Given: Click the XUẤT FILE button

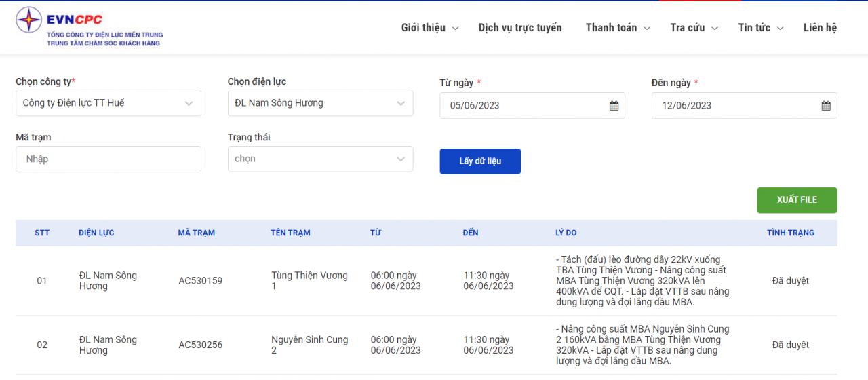Looking at the screenshot, I should 797,200.
